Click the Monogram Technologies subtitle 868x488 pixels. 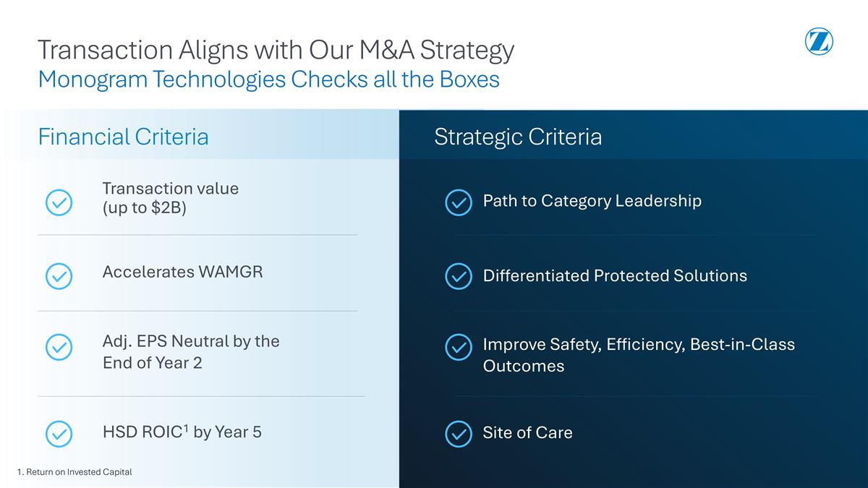click(268, 79)
